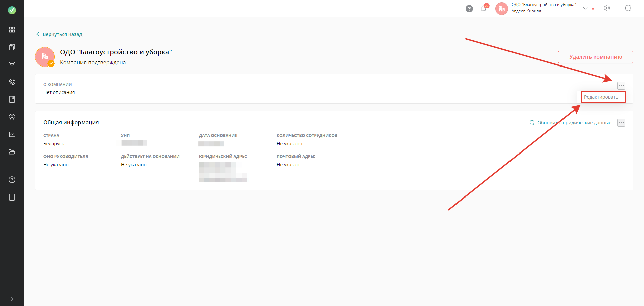Screen dimensions: 644x306
Task: Open the phone calls icon in sidebar
Action: coord(12,82)
